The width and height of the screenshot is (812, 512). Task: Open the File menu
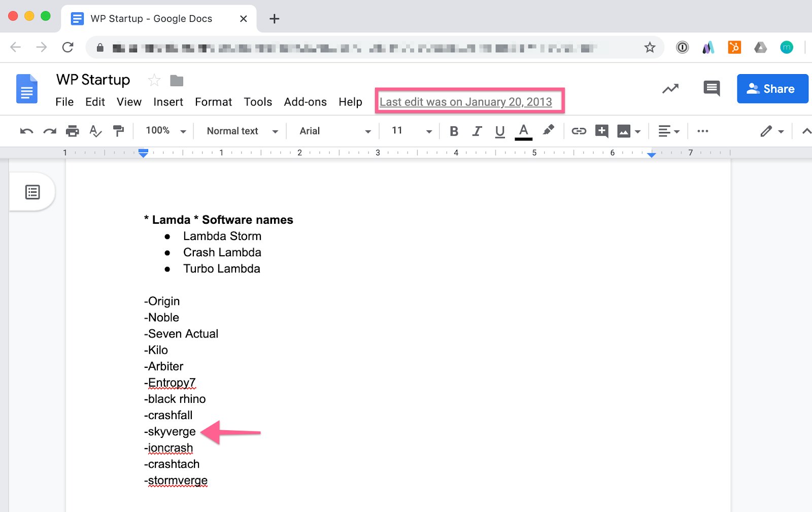64,102
